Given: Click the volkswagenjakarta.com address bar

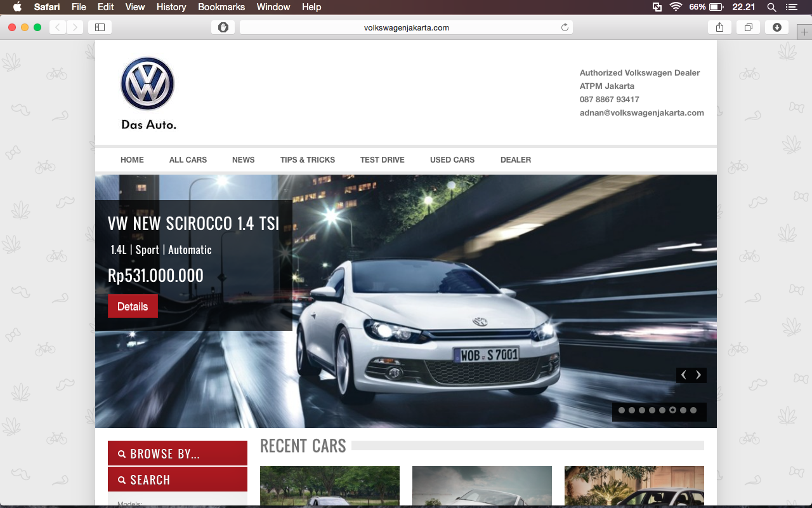Looking at the screenshot, I should coord(406,27).
